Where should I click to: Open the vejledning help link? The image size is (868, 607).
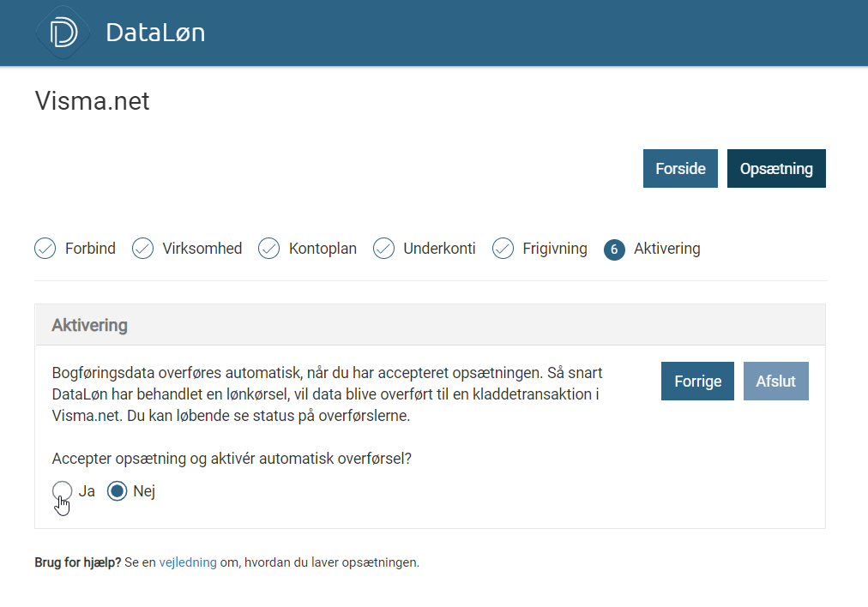click(x=188, y=563)
